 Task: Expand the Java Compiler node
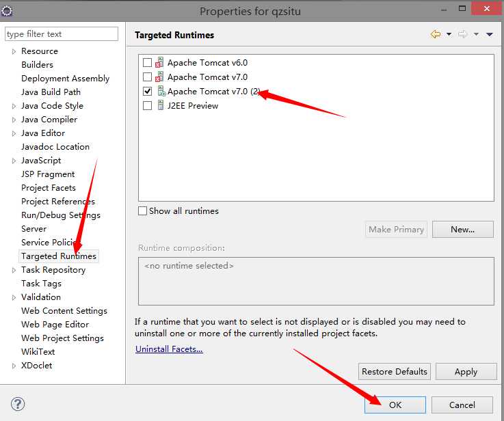[x=14, y=120]
